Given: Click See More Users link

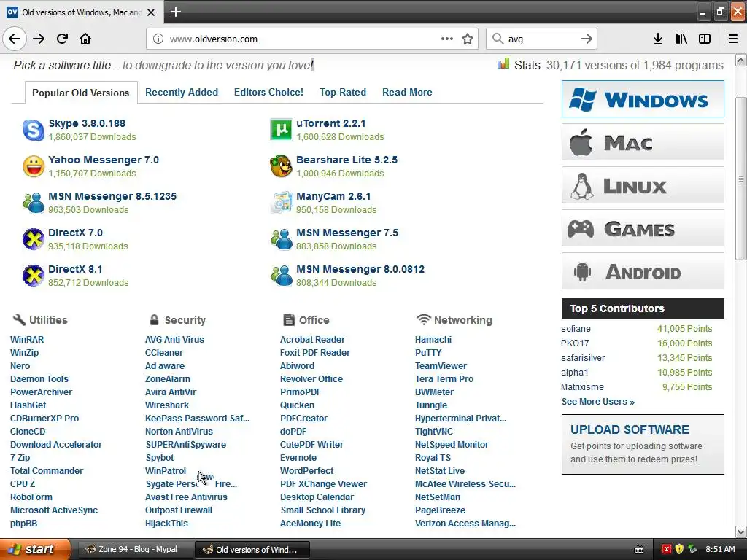Looking at the screenshot, I should (x=598, y=402).
